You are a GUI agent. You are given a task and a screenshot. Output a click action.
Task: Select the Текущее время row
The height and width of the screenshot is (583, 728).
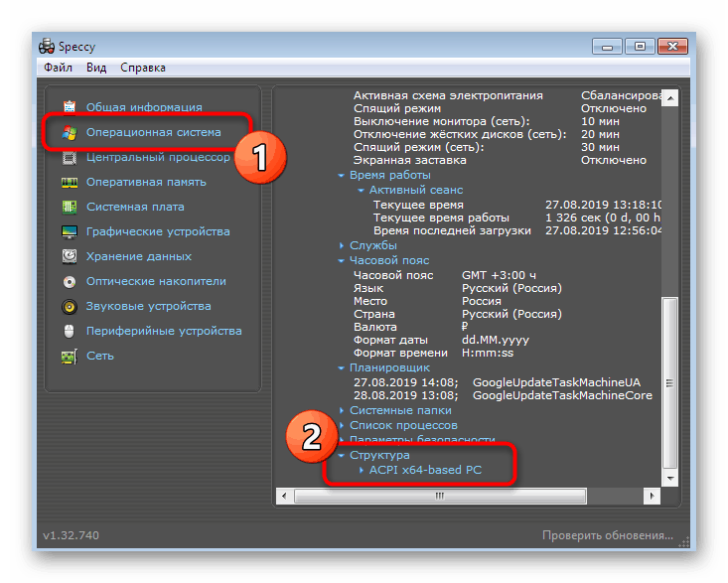pyautogui.click(x=517, y=206)
